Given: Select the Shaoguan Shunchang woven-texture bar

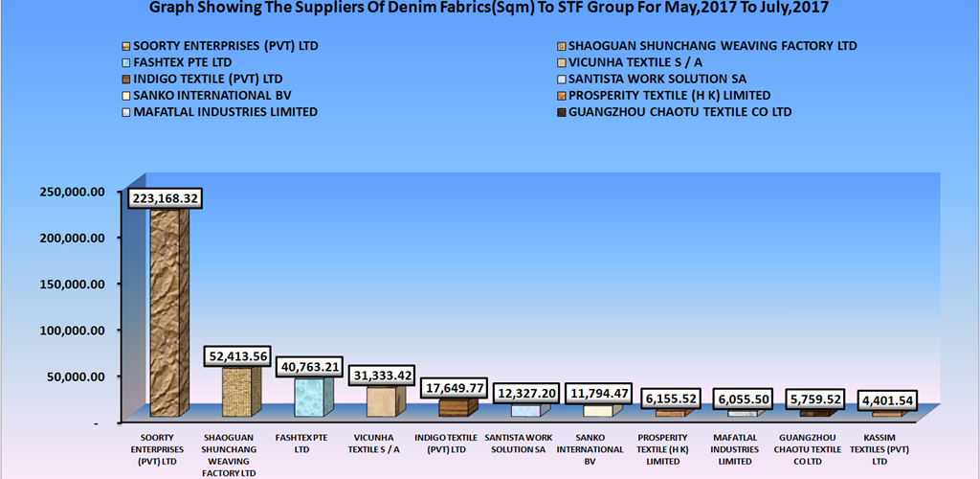Looking at the screenshot, I should coord(241,392).
